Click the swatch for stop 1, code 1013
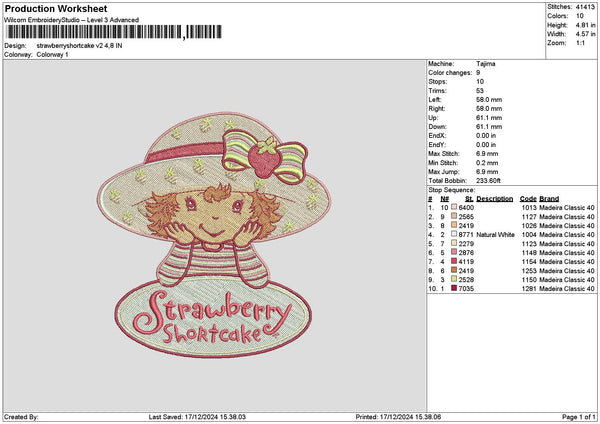 click(x=454, y=207)
